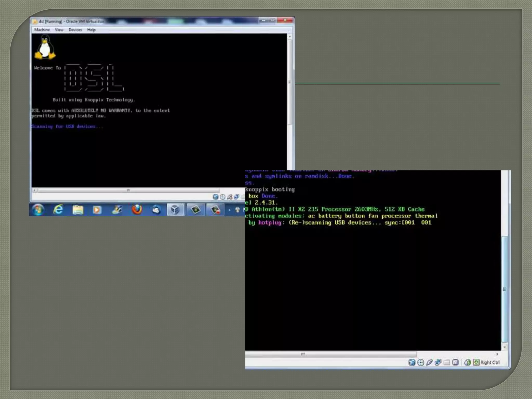This screenshot has width=532, height=399.
Task: Click the shared folders status icon
Action: 447,362
